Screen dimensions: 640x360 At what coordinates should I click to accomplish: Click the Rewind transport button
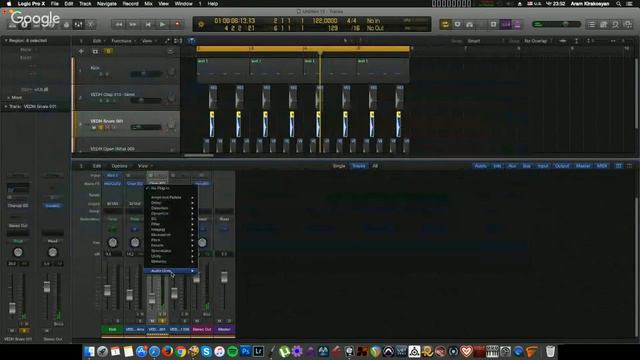119,24
